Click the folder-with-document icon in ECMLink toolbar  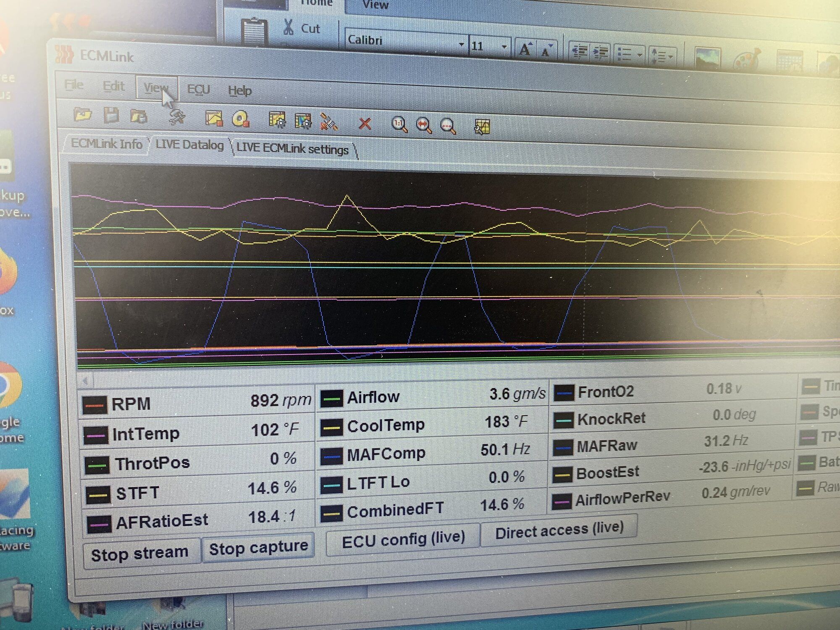(139, 115)
